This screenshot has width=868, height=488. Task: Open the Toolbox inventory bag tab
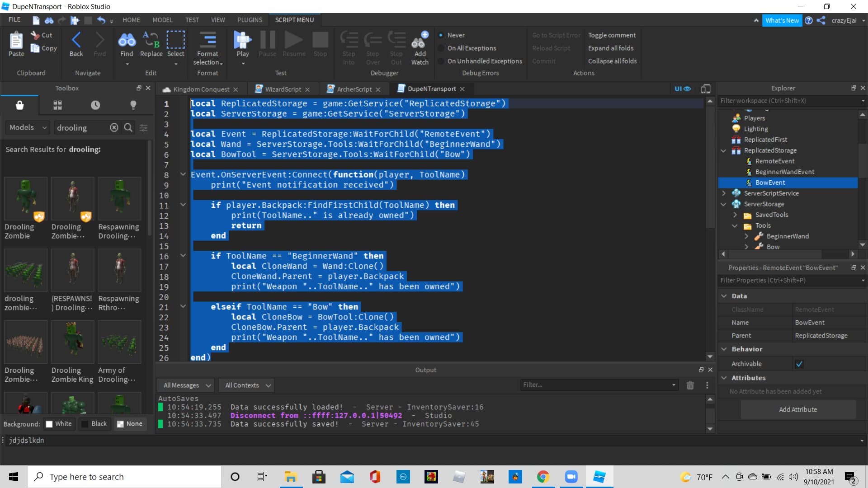click(19, 105)
